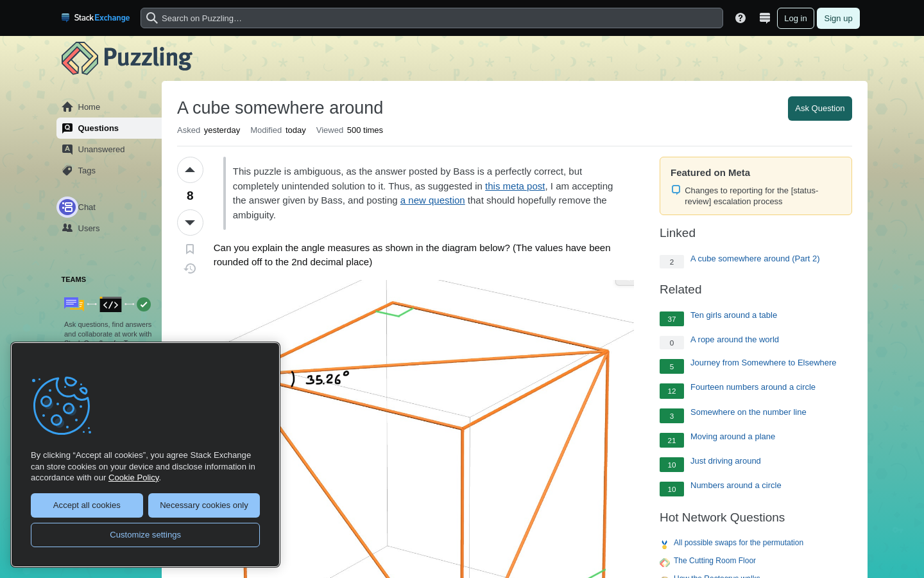This screenshot has width=924, height=578.
Task: Open 'Ten girls around a table'
Action: [x=733, y=315]
